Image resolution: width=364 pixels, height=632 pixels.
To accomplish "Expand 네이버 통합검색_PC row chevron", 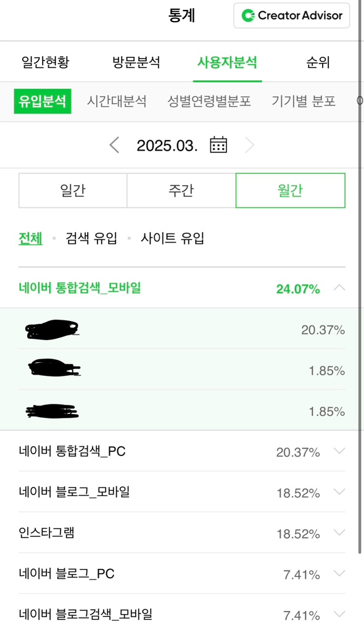I will [x=339, y=451].
